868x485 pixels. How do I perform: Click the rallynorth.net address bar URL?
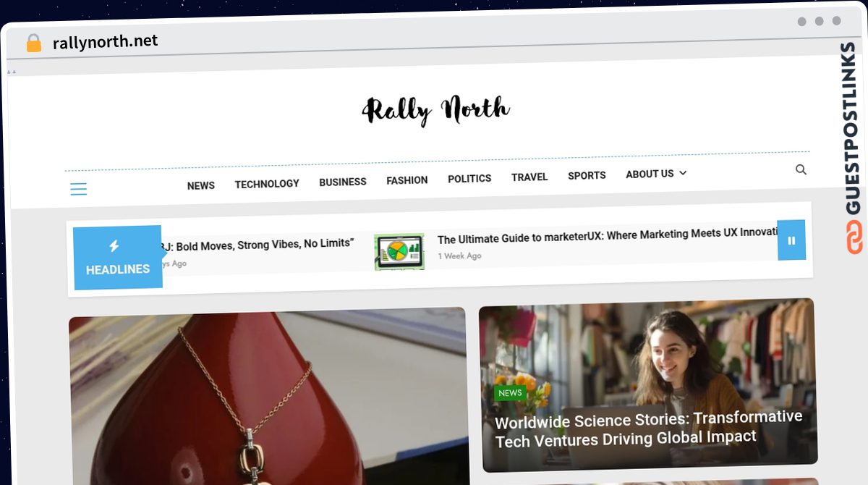[x=105, y=42]
